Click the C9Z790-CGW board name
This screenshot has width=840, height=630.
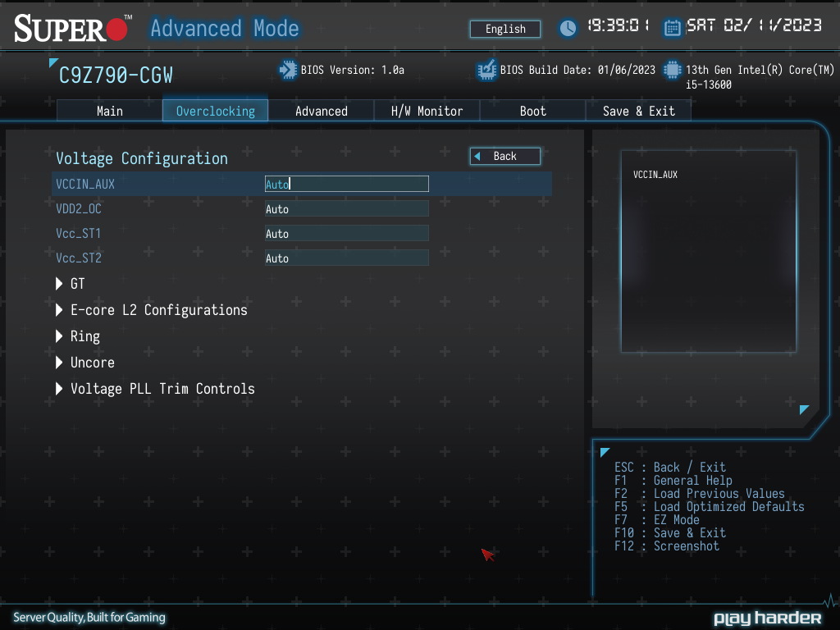(x=116, y=75)
